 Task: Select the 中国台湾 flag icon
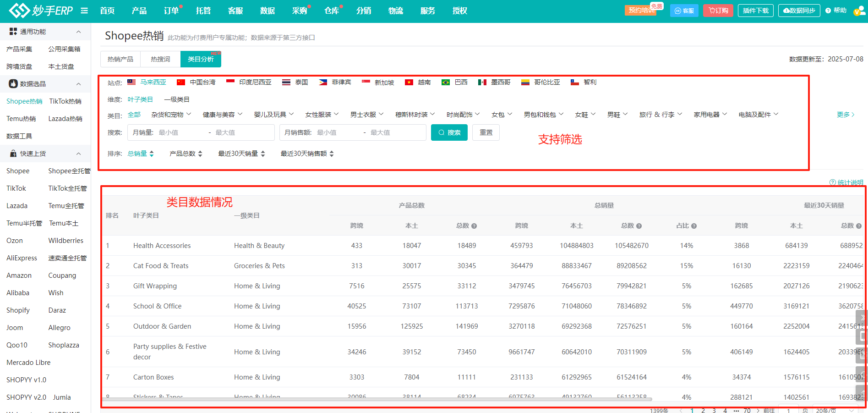(x=181, y=82)
